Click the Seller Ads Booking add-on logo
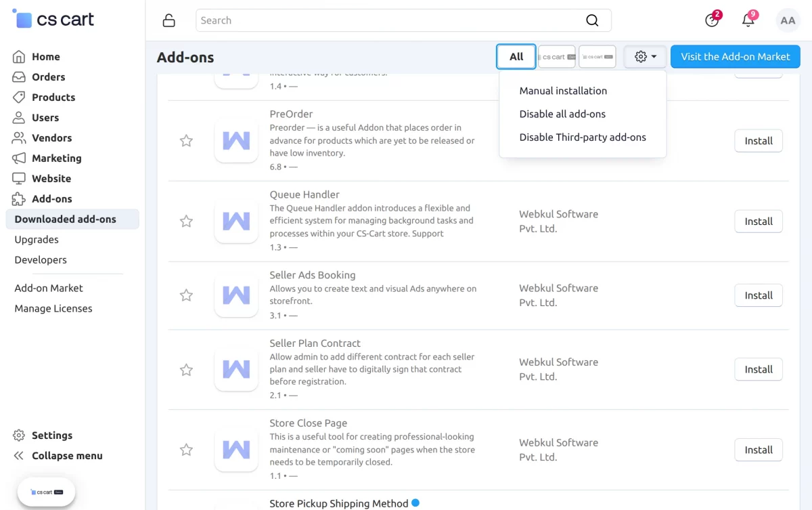The image size is (812, 510). [x=236, y=295]
